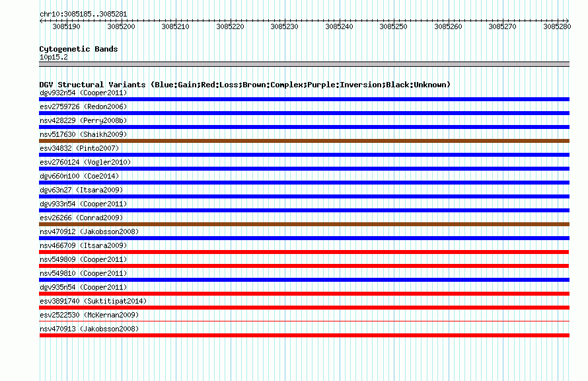The image size is (588, 381).
Task: Click the red bar under nsv549809
Action: click(304, 266)
